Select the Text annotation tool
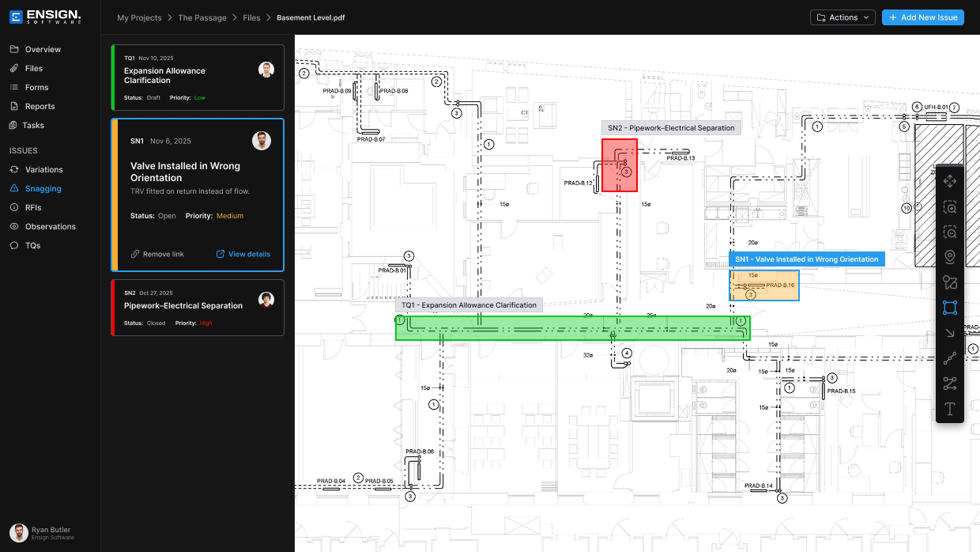980x552 pixels. [950, 409]
